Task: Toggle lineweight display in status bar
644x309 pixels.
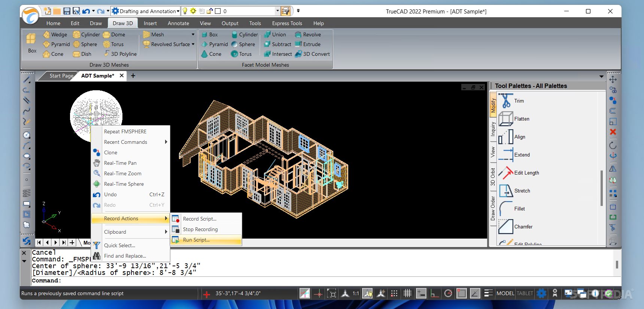Action: (x=488, y=294)
